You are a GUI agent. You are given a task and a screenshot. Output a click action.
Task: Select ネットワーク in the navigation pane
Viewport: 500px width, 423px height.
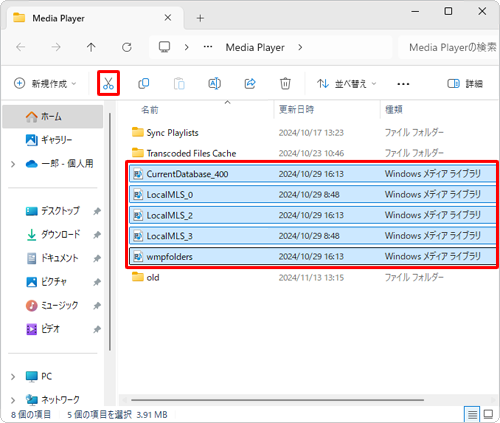(53, 399)
